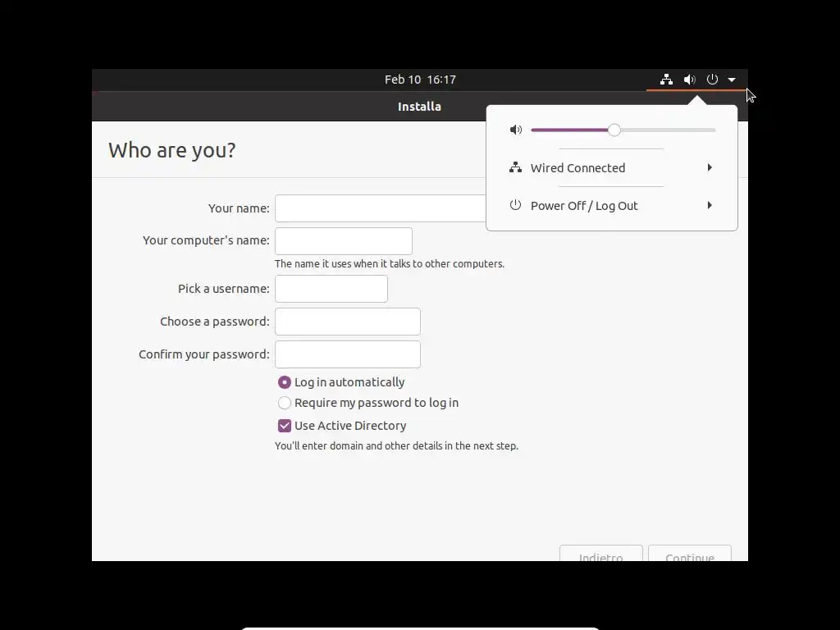Screen dimensions: 840x630
Task: Uncheck the Use Active Directory checkbox
Action: pos(285,426)
